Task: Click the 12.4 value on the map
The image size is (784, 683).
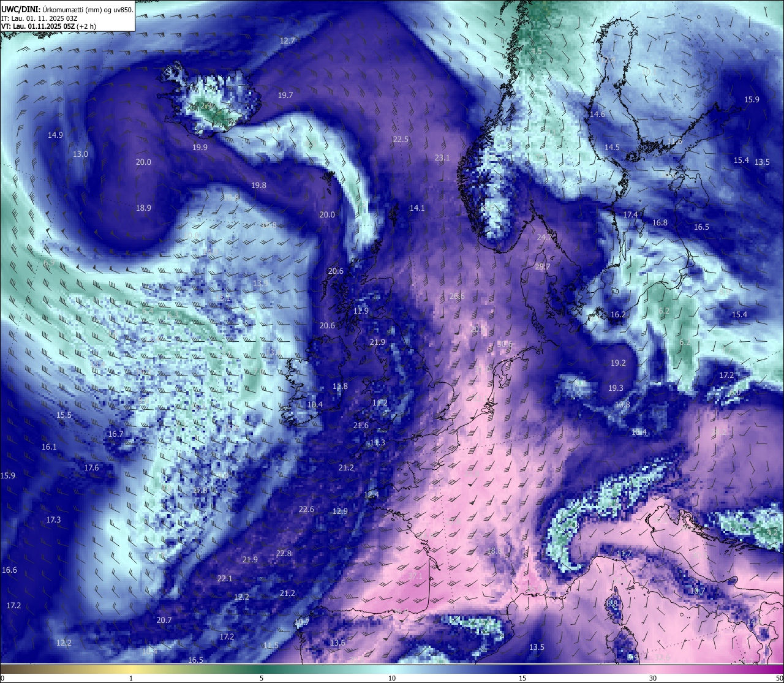Action: (371, 495)
